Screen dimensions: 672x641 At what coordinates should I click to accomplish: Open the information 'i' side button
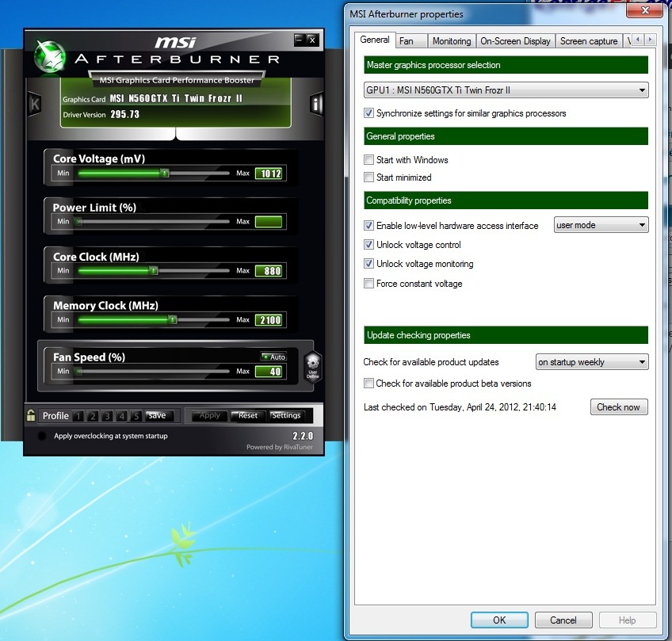coord(316,104)
